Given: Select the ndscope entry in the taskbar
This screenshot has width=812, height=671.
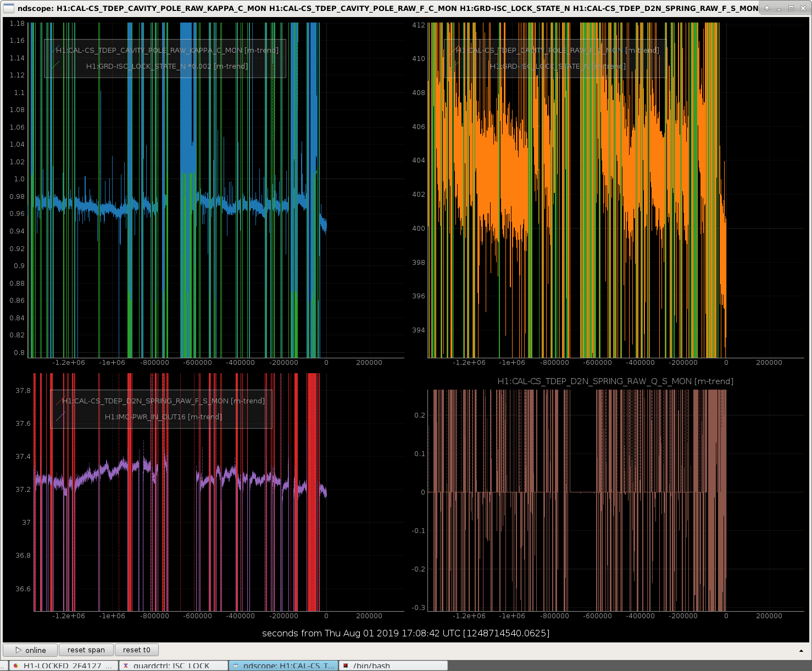Looking at the screenshot, I should coord(283,666).
